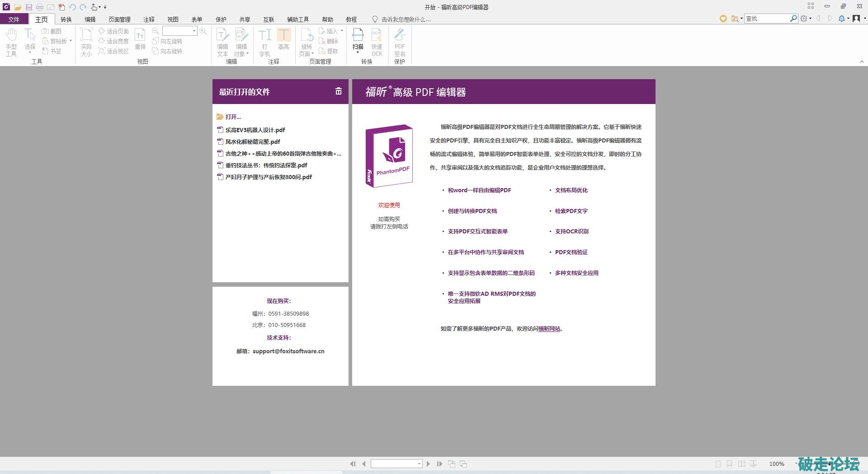The width and height of the screenshot is (868, 474).
Task: Open recent file 乐高EV3机器人设计.pdf
Action: pyautogui.click(x=255, y=130)
